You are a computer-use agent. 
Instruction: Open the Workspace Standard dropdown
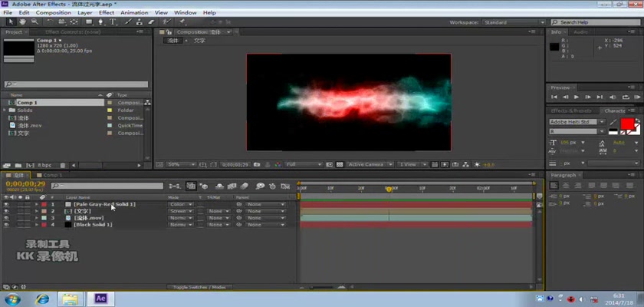[514, 22]
